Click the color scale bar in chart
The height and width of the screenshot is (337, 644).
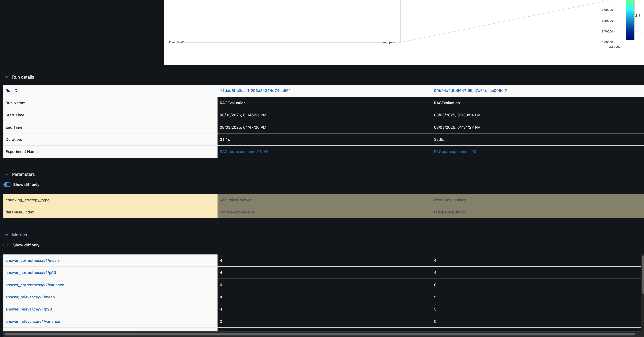[630, 20]
